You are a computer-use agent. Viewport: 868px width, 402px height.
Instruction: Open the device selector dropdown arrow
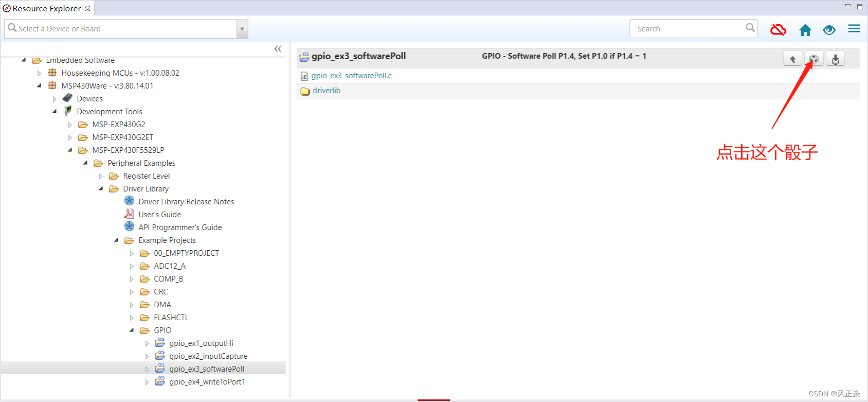point(242,29)
